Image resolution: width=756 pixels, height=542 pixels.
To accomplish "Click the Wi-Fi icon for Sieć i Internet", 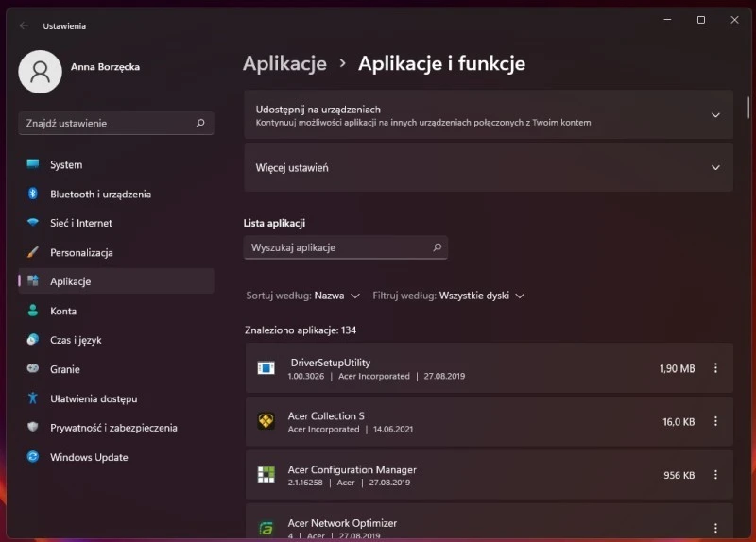I will click(x=33, y=222).
